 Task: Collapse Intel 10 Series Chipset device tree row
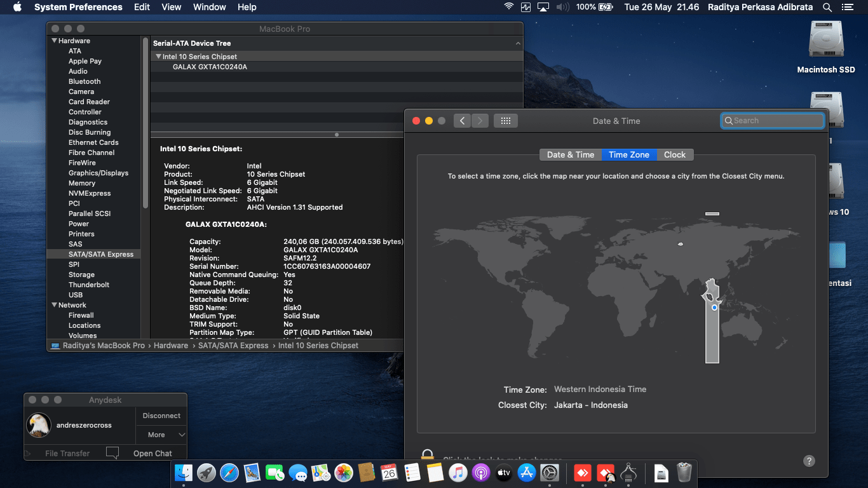point(158,57)
